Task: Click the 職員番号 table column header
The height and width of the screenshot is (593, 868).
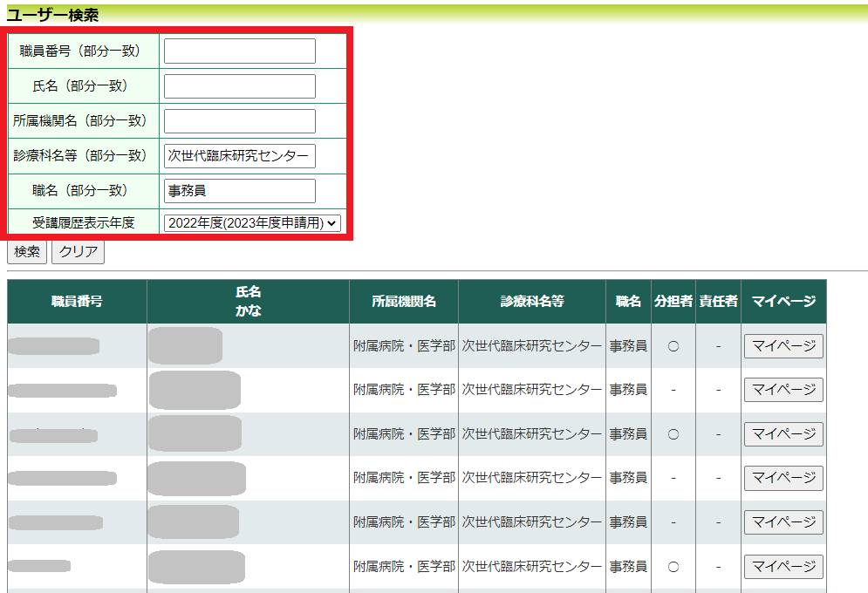Action: pos(77,302)
